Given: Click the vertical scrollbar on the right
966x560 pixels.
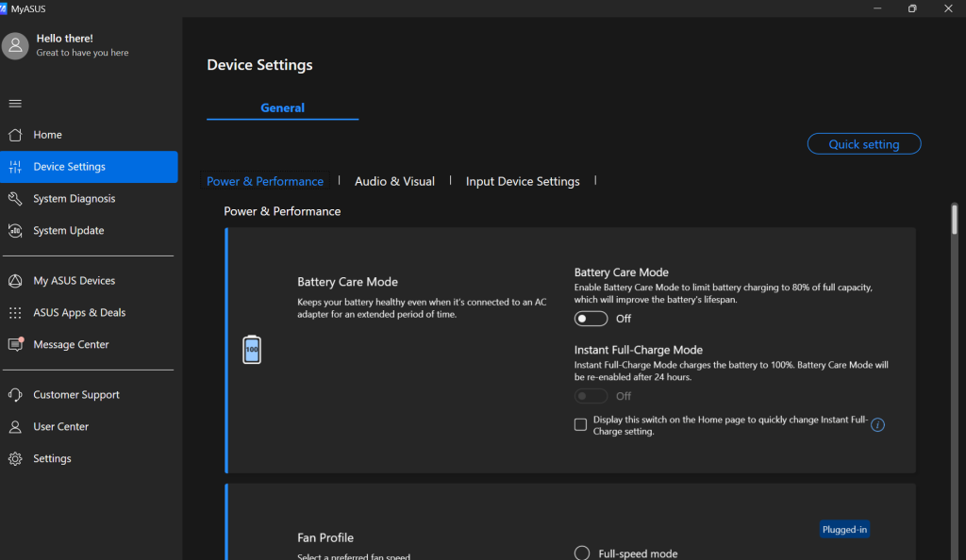Looking at the screenshot, I should point(955,219).
